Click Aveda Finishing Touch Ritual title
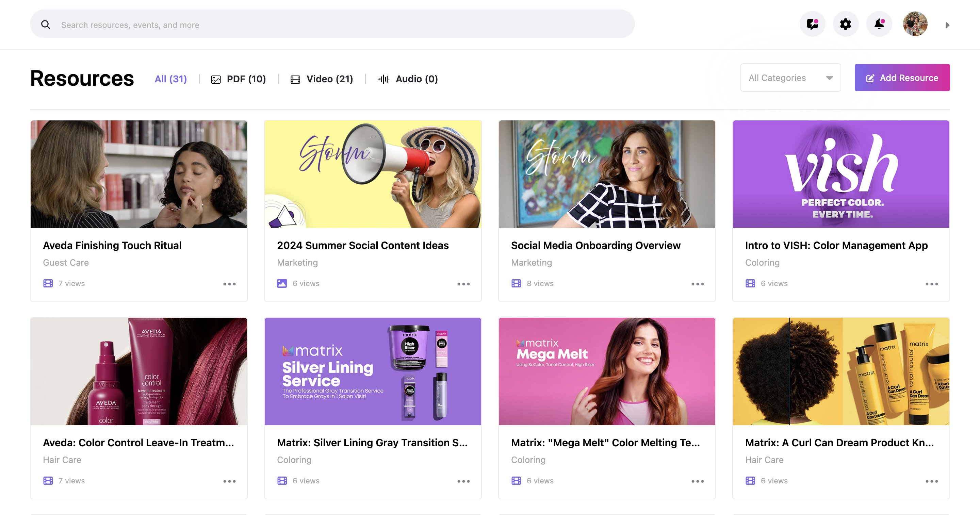This screenshot has height=515, width=980. pos(112,245)
